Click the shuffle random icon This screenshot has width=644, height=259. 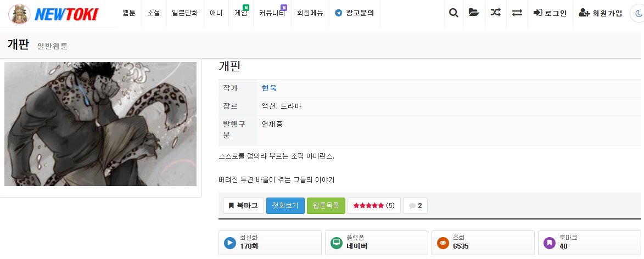click(x=496, y=13)
